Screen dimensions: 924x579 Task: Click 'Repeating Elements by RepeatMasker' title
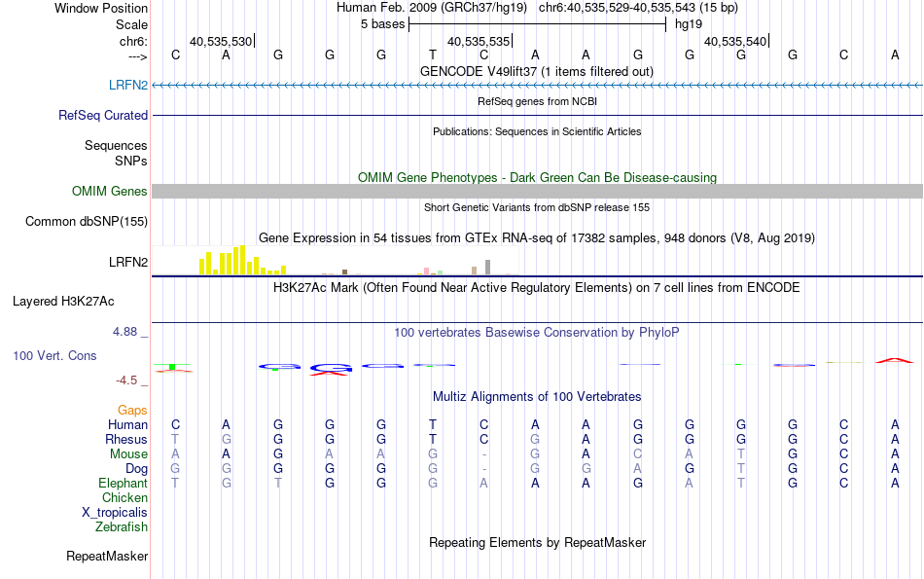[537, 542]
